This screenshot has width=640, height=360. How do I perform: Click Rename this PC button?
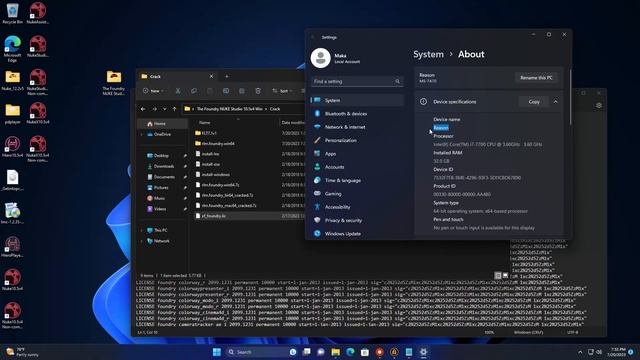(x=536, y=78)
